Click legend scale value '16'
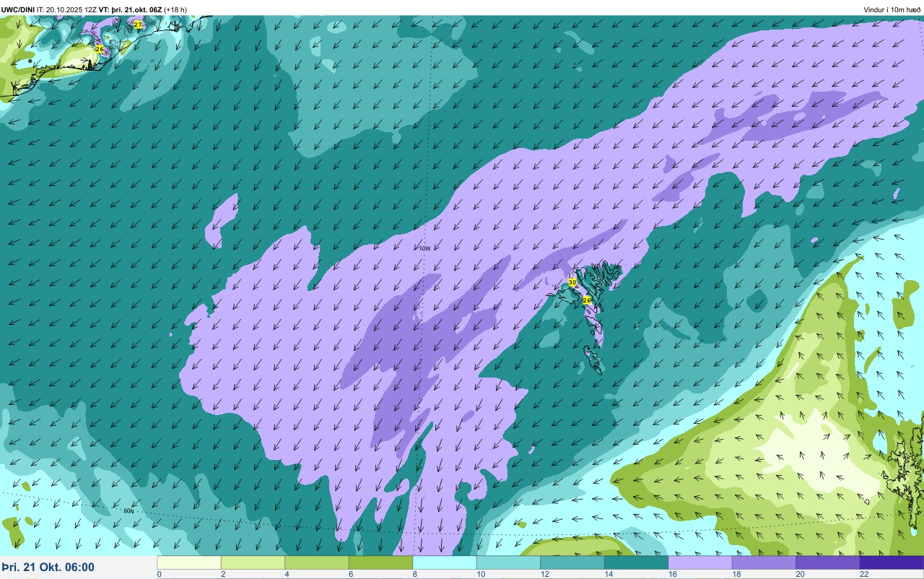 tap(671, 574)
